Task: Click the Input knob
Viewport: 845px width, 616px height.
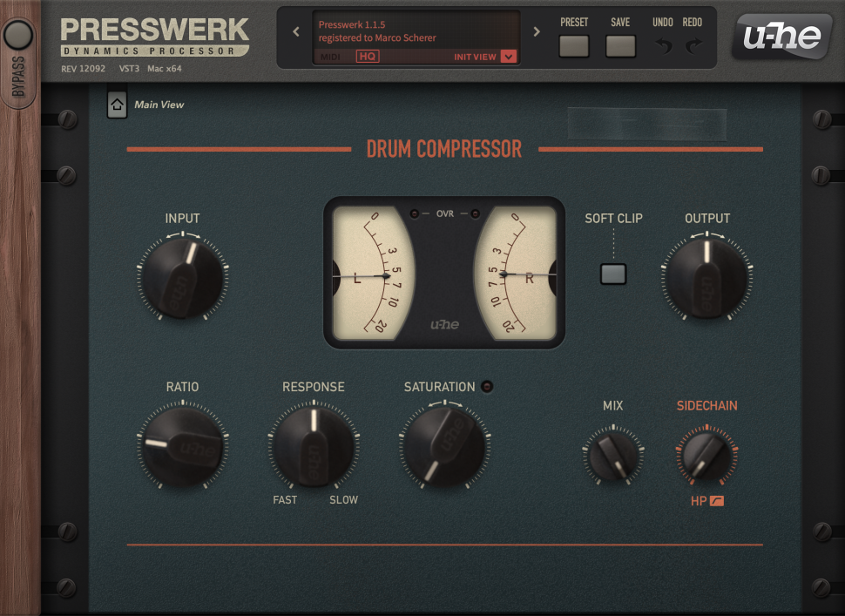Action: (182, 277)
